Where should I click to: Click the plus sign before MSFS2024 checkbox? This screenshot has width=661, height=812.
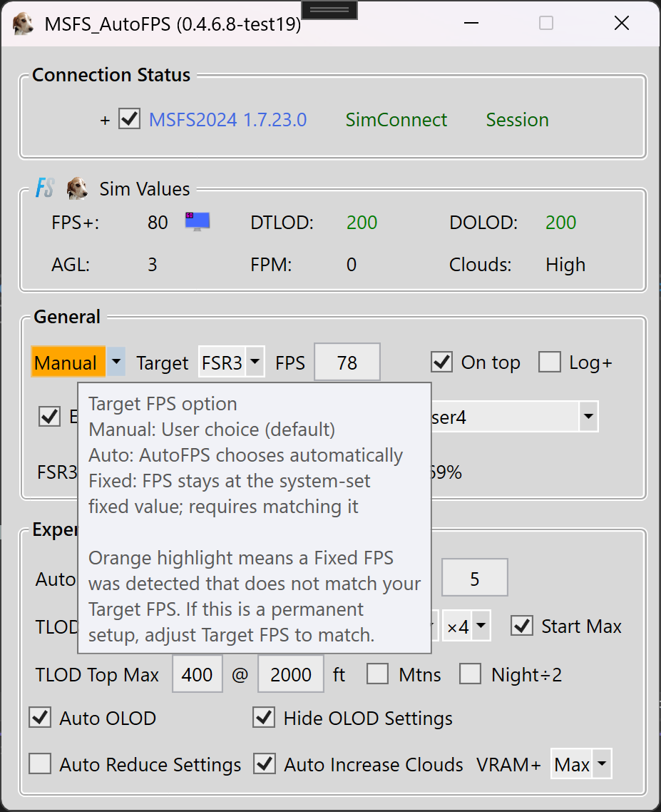(x=105, y=120)
